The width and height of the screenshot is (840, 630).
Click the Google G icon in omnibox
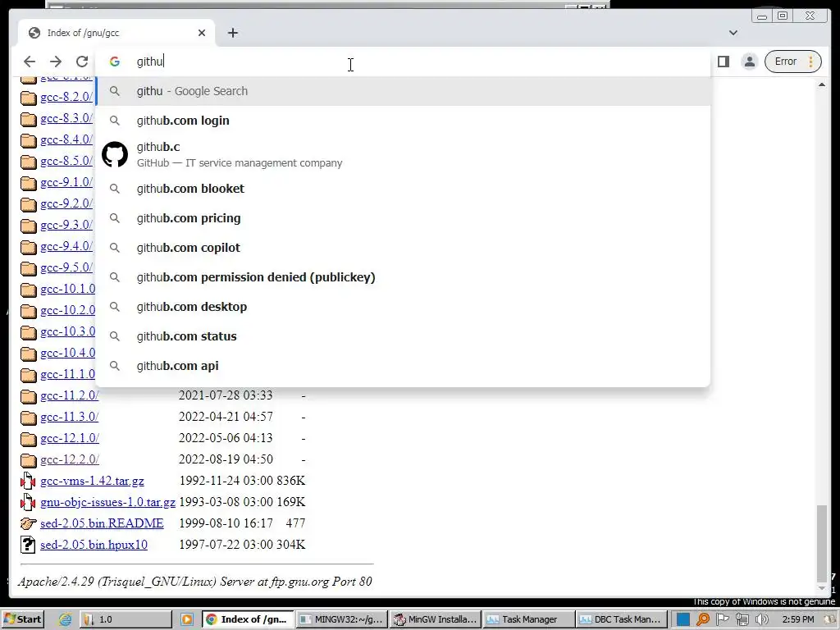[115, 62]
